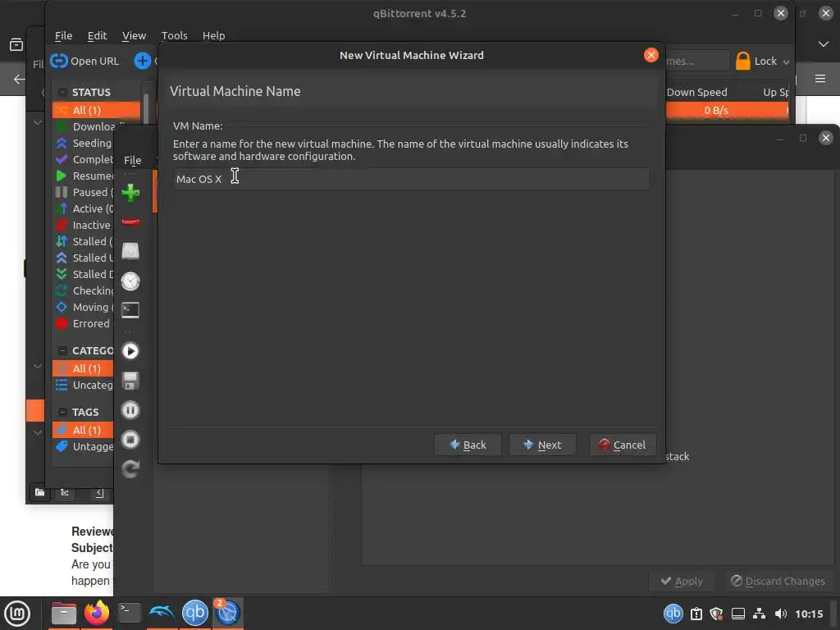This screenshot has height=630, width=840.
Task: Click the network tray icon
Action: coord(759,614)
